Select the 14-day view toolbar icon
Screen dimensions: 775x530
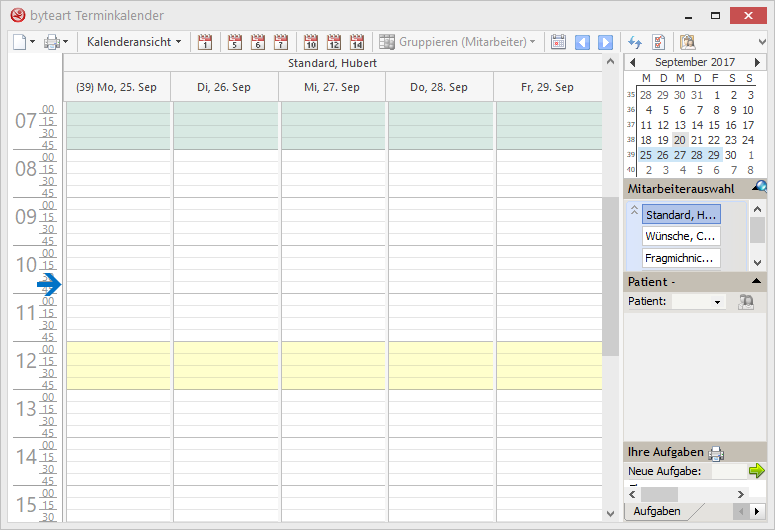[x=357, y=42]
